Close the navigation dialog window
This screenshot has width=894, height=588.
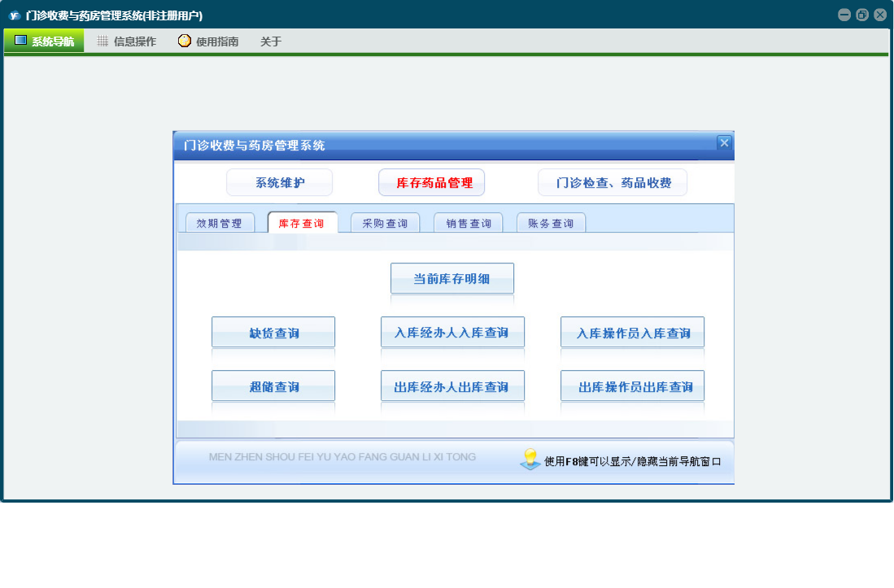(723, 142)
